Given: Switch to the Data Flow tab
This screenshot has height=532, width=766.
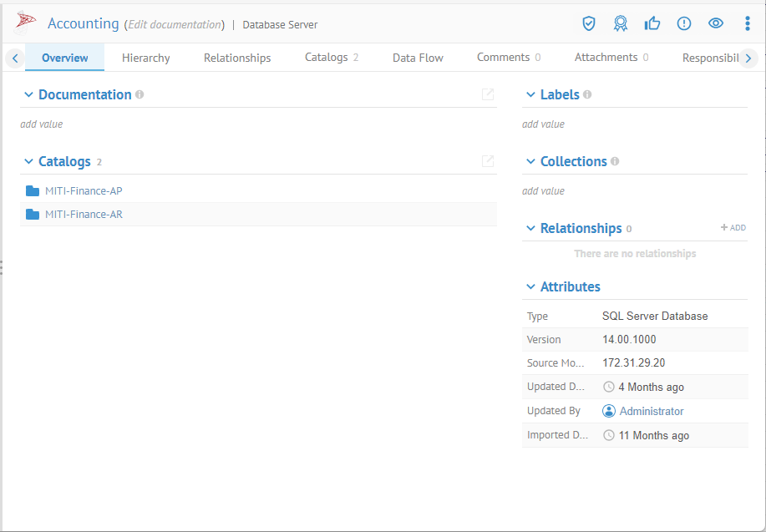Looking at the screenshot, I should tap(418, 58).
